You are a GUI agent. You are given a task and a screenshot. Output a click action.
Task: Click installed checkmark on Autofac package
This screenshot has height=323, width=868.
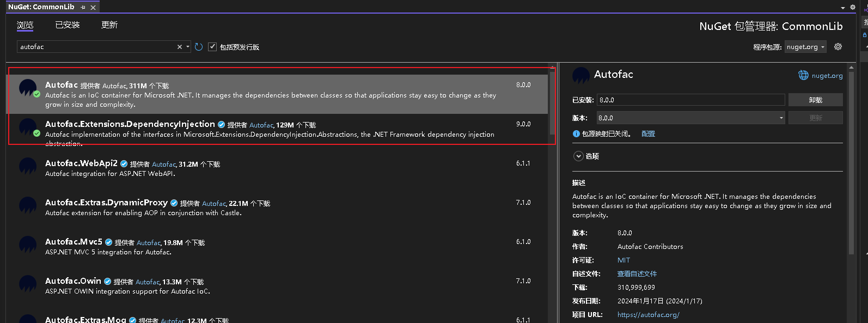[36, 94]
